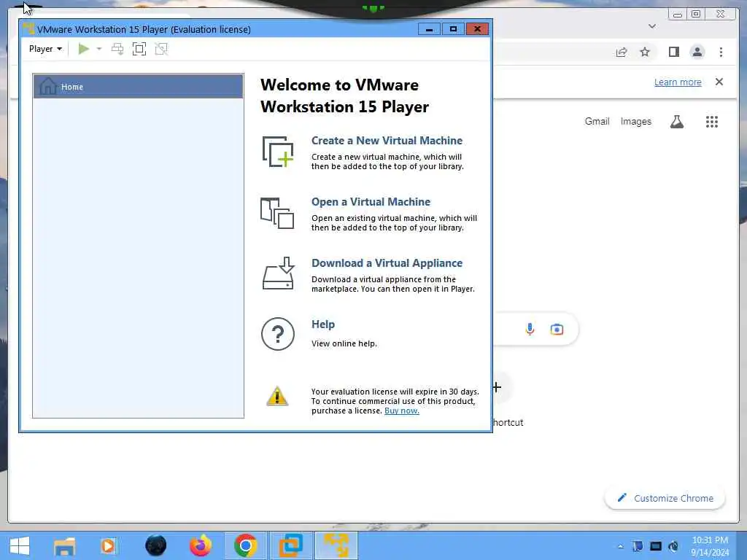The width and height of the screenshot is (747, 560).
Task: Open the Google apps grid icon
Action: point(712,122)
